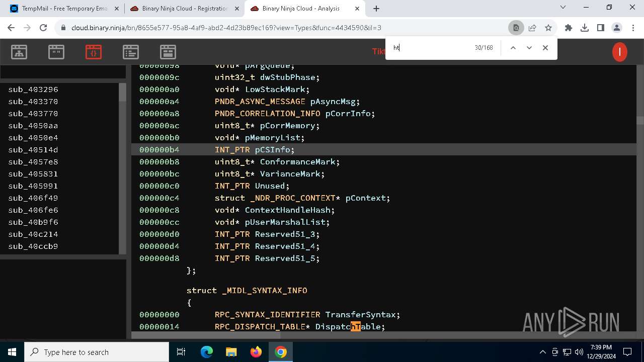Click the page search lens icon
Image resolution: width=644 pixels, height=362 pixels.
point(516,28)
